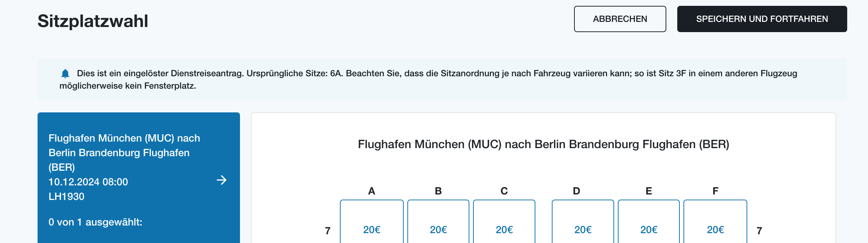The image size is (868, 243).
Task: Click the Sitzplatzwahl page heading
Action: (93, 21)
